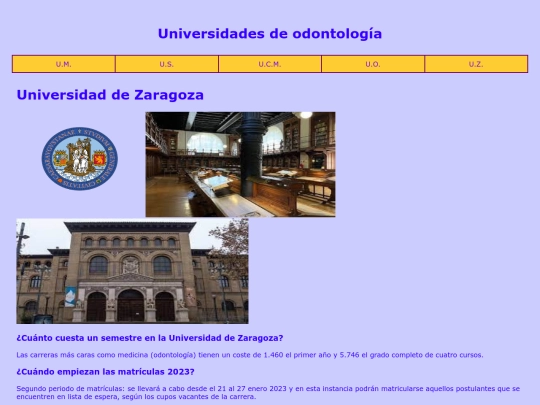Open the U.Z. navigation link
The height and width of the screenshot is (405, 540).
[x=476, y=64]
